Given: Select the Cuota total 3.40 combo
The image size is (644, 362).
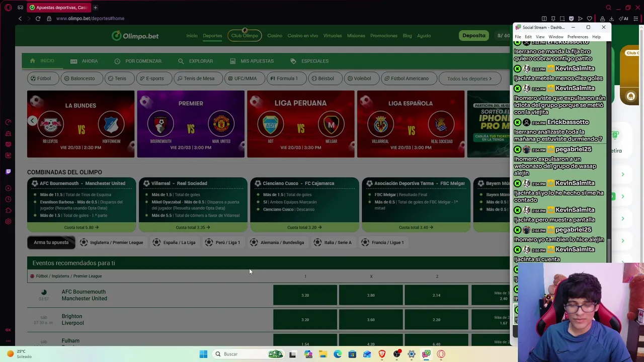Looking at the screenshot, I should [416, 227].
